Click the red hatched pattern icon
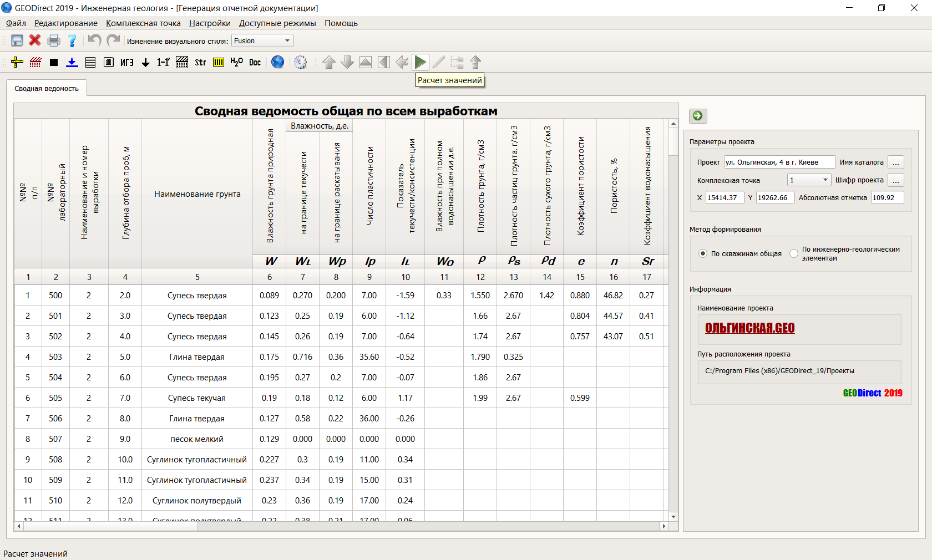Image resolution: width=932 pixels, height=560 pixels. coord(36,62)
